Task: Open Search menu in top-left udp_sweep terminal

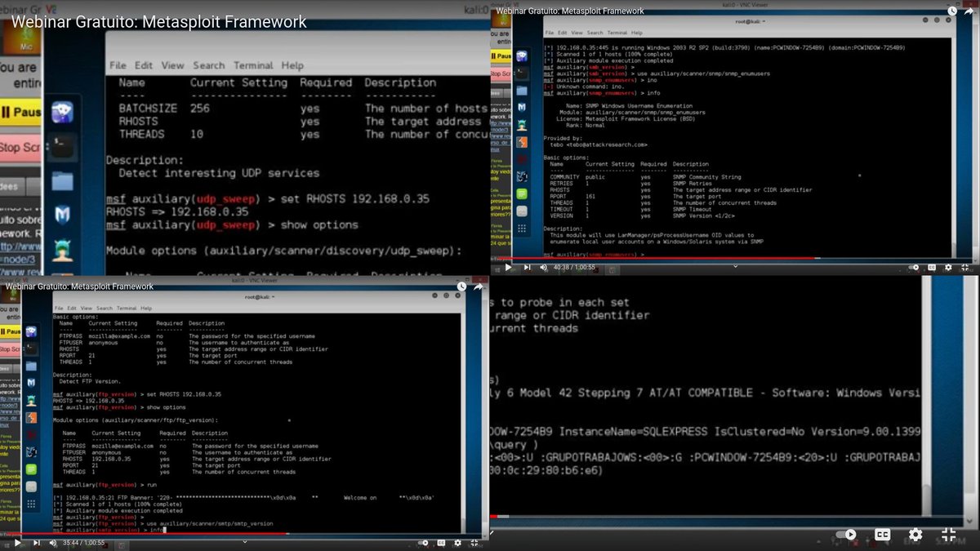Action: (x=209, y=65)
